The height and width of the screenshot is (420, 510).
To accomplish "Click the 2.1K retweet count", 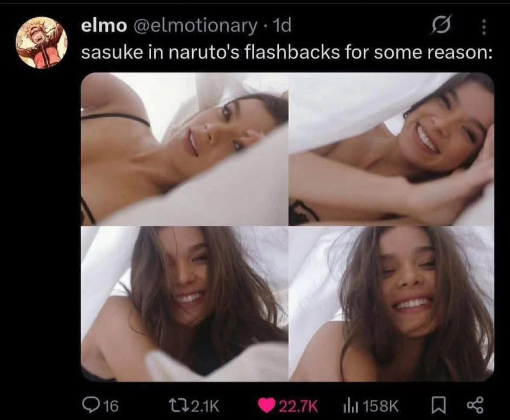I will point(205,406).
